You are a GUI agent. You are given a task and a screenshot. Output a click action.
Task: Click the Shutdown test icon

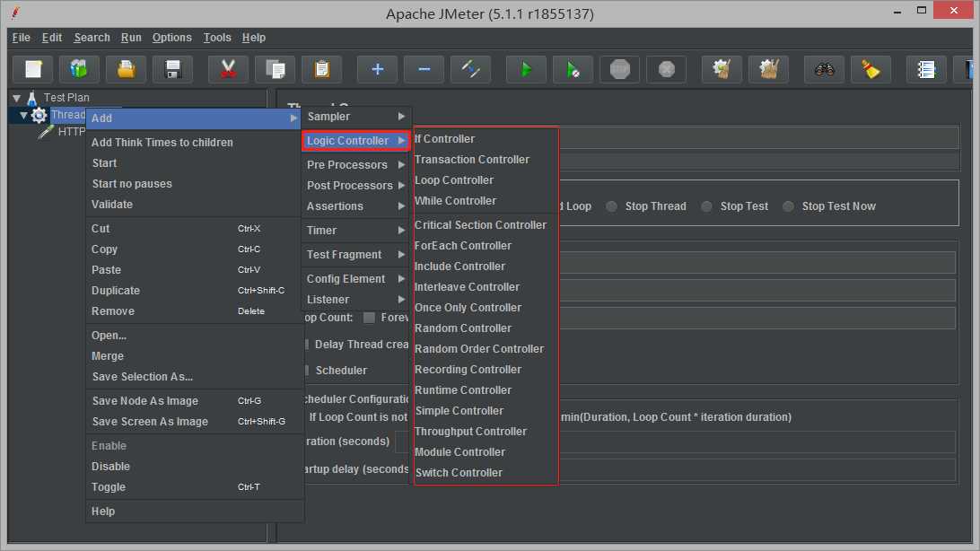[x=666, y=69]
